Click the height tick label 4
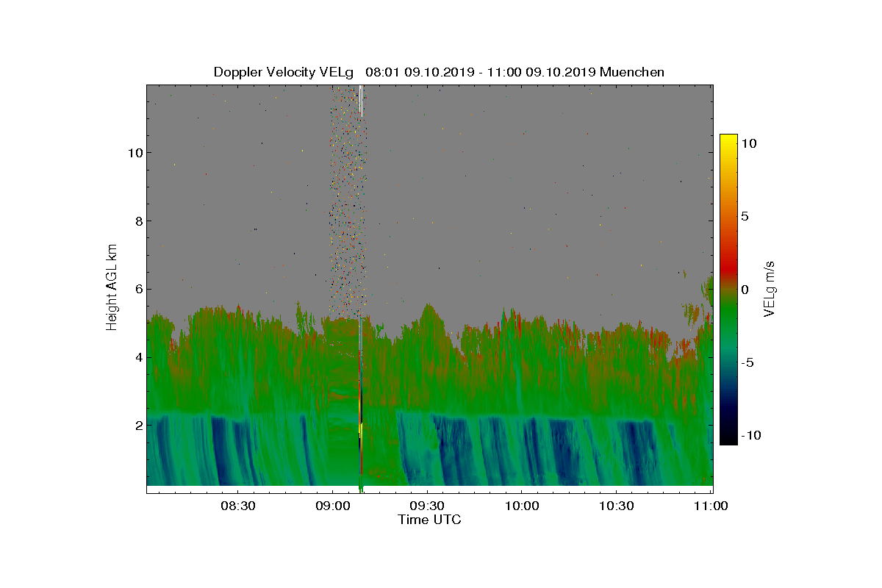Image resolution: width=882 pixels, height=588 pixels. (x=137, y=357)
